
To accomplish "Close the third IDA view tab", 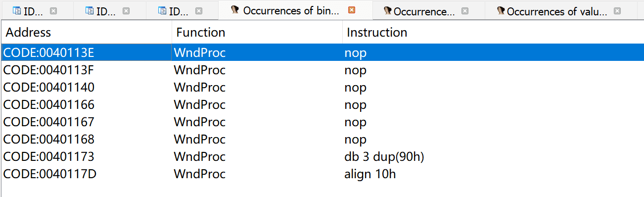I will [x=199, y=11].
